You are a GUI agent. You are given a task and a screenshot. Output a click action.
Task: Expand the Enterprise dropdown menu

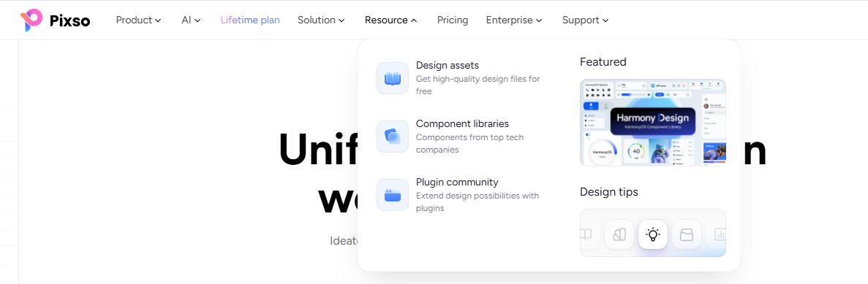(x=514, y=20)
